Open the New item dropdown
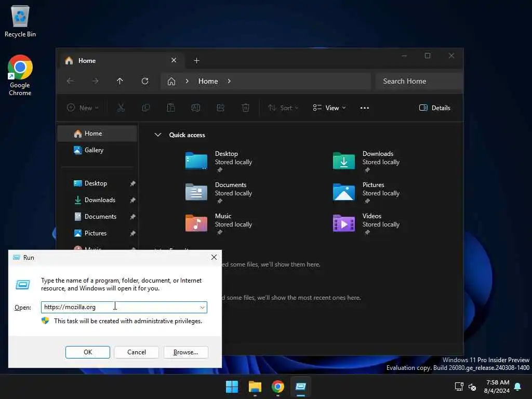Image resolution: width=532 pixels, height=399 pixels. (83, 108)
